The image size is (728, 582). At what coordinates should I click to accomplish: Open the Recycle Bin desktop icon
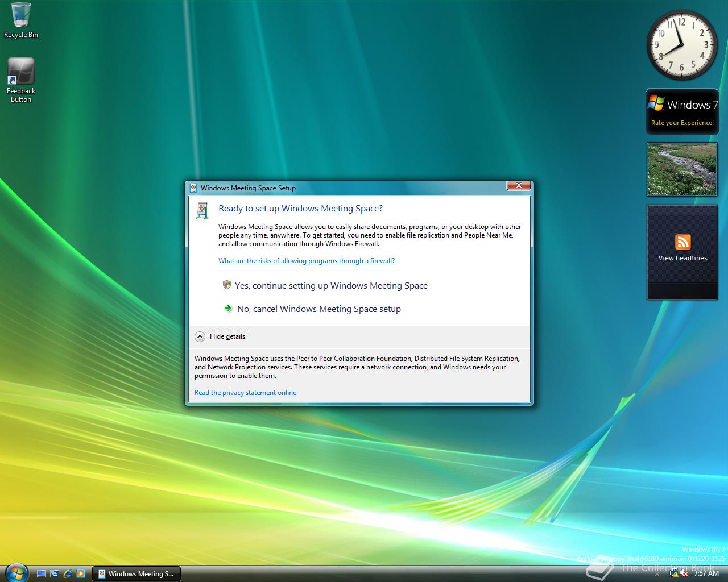tap(21, 20)
